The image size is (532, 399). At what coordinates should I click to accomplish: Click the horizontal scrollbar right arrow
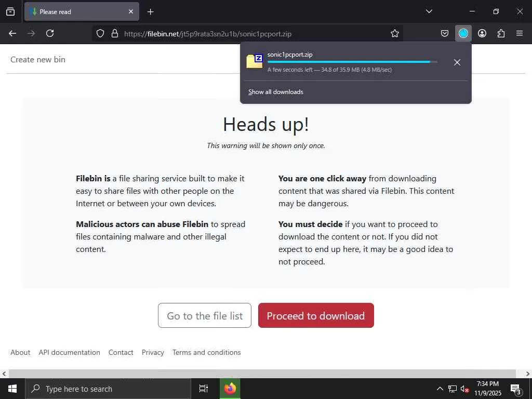pyautogui.click(x=528, y=374)
